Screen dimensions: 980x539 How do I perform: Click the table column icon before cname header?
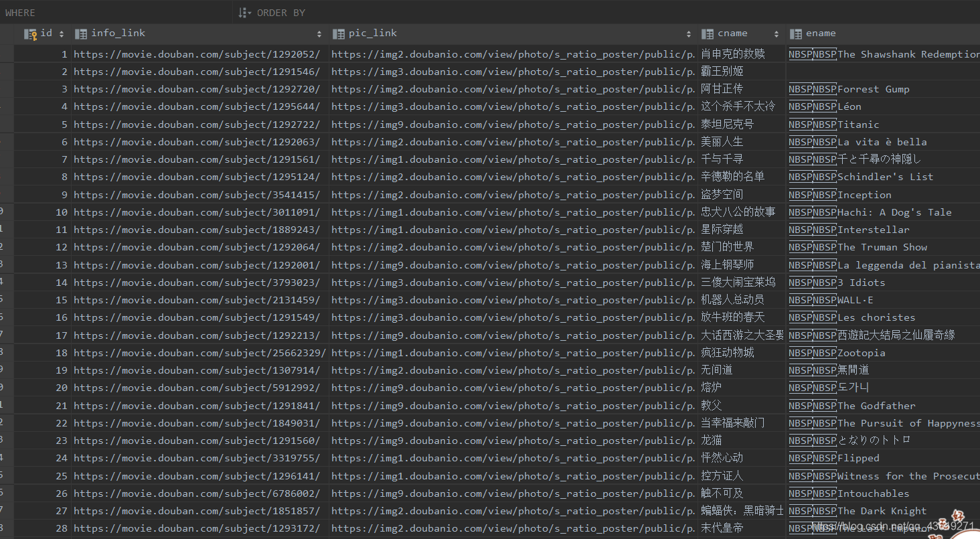[708, 33]
